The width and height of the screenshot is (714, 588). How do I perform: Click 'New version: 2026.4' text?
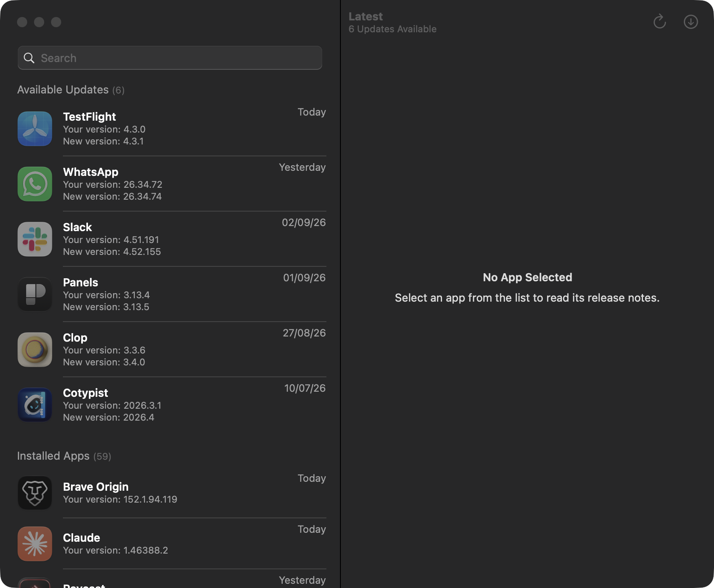click(108, 417)
